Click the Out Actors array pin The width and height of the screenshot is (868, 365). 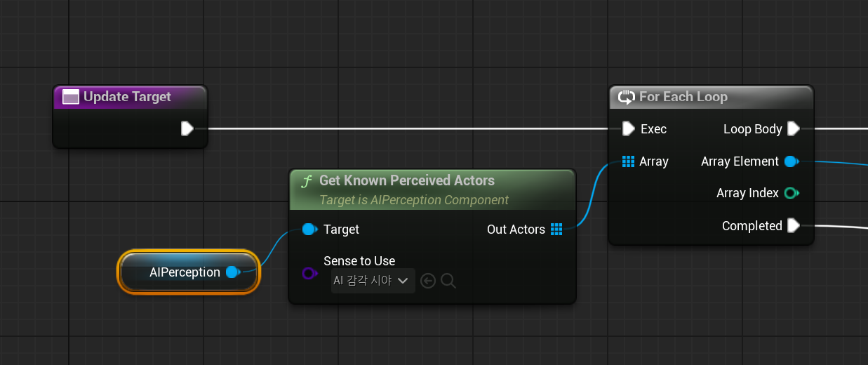point(556,229)
